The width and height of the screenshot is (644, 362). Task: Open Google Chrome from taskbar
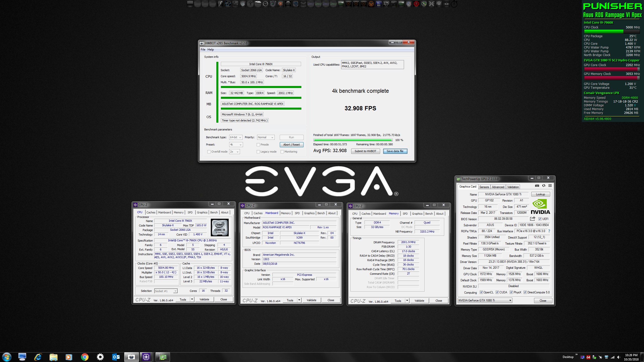point(85,357)
